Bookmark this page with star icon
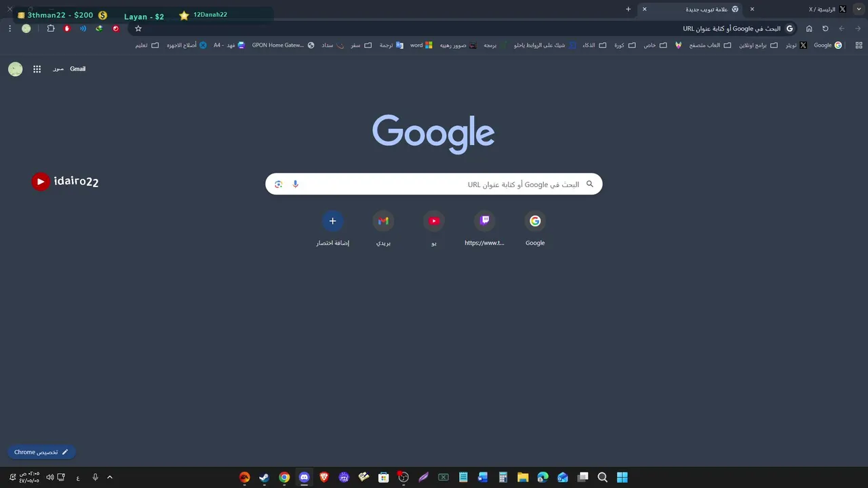Screen dimensions: 868x488 138,28
